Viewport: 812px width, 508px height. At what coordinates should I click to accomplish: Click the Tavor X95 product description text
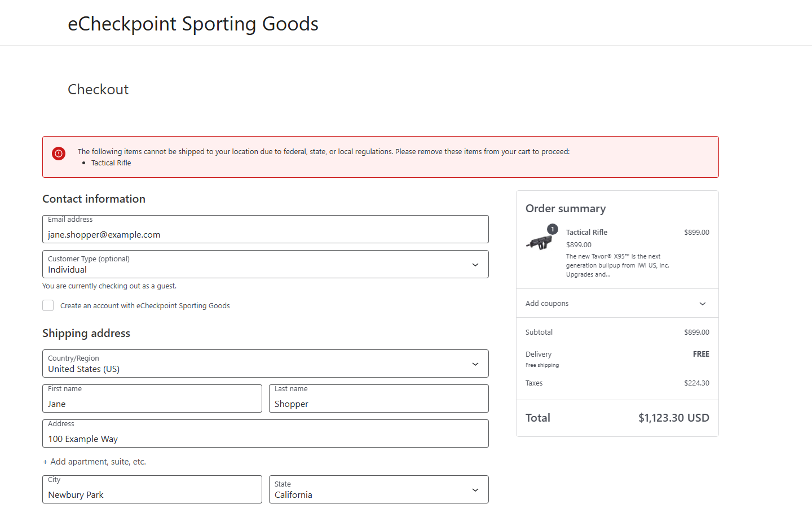tap(617, 265)
